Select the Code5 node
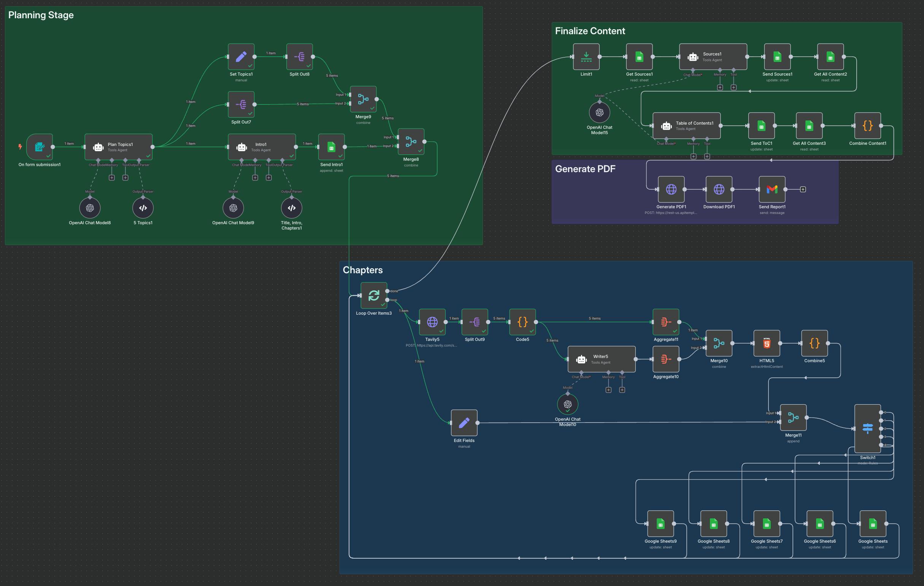The image size is (924, 586). [x=522, y=322]
